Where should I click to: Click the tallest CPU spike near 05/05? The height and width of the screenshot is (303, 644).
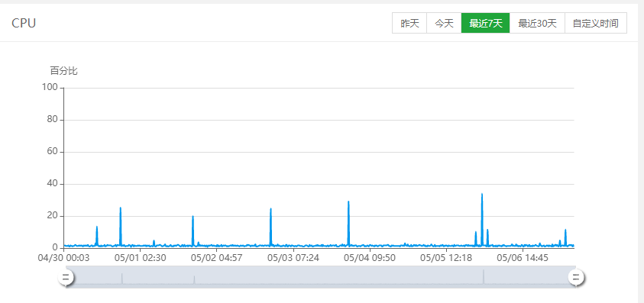[482, 219]
